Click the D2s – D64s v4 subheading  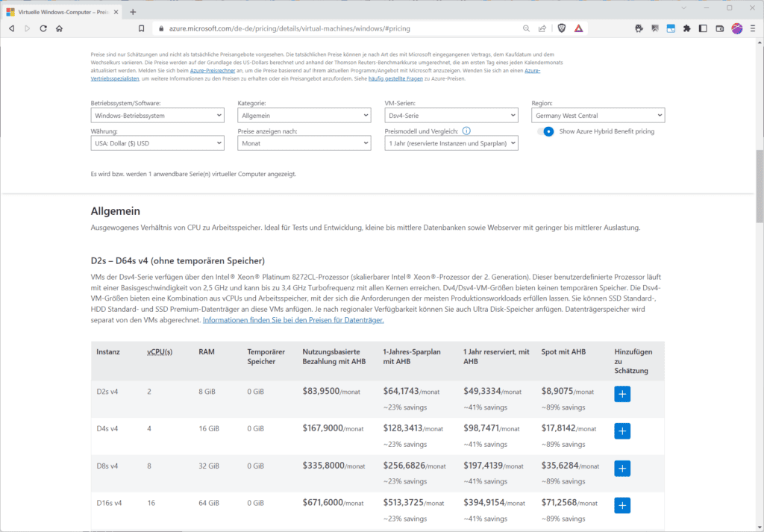point(178,260)
